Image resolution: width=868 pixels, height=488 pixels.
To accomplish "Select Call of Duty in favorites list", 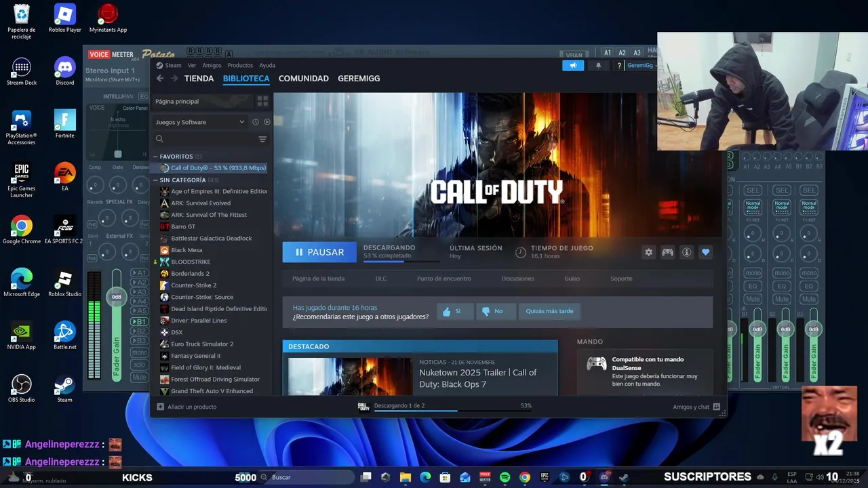I will click(212, 168).
